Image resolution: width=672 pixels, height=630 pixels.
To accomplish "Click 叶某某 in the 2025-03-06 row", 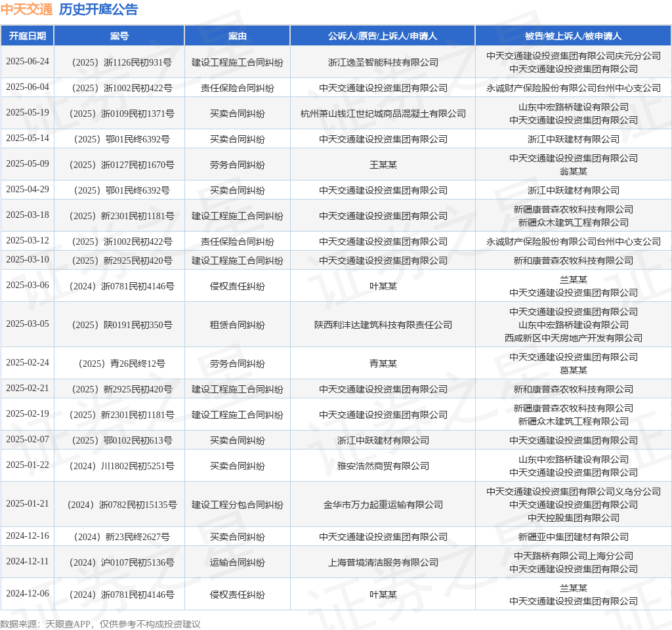I will (x=383, y=286).
